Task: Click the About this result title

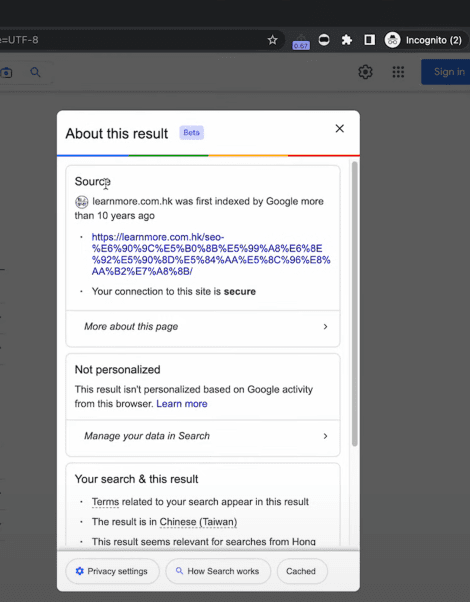Action: click(x=117, y=134)
